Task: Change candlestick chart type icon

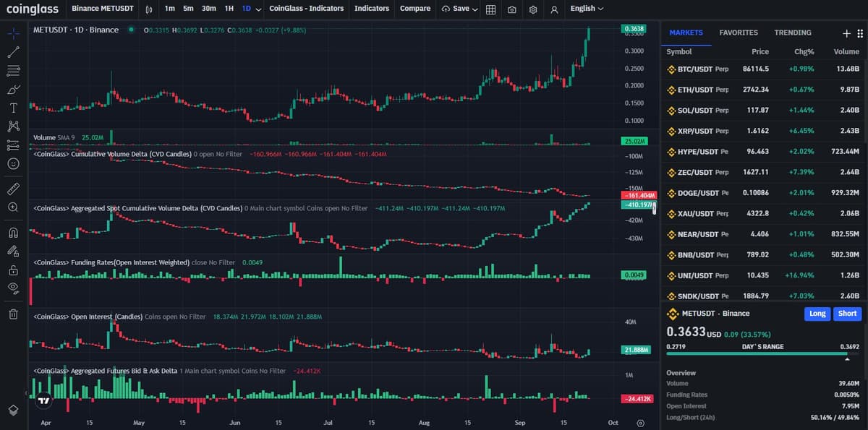Action: [148, 9]
